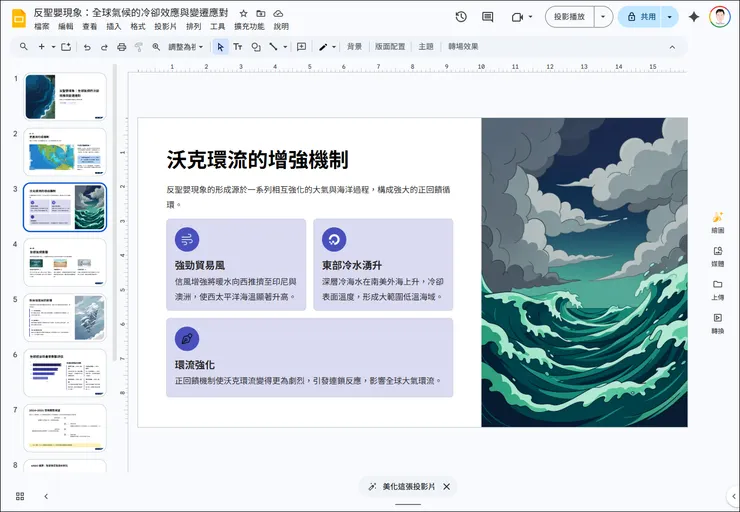Add a comment from the toolbar
The width and height of the screenshot is (740, 512).
point(301,47)
